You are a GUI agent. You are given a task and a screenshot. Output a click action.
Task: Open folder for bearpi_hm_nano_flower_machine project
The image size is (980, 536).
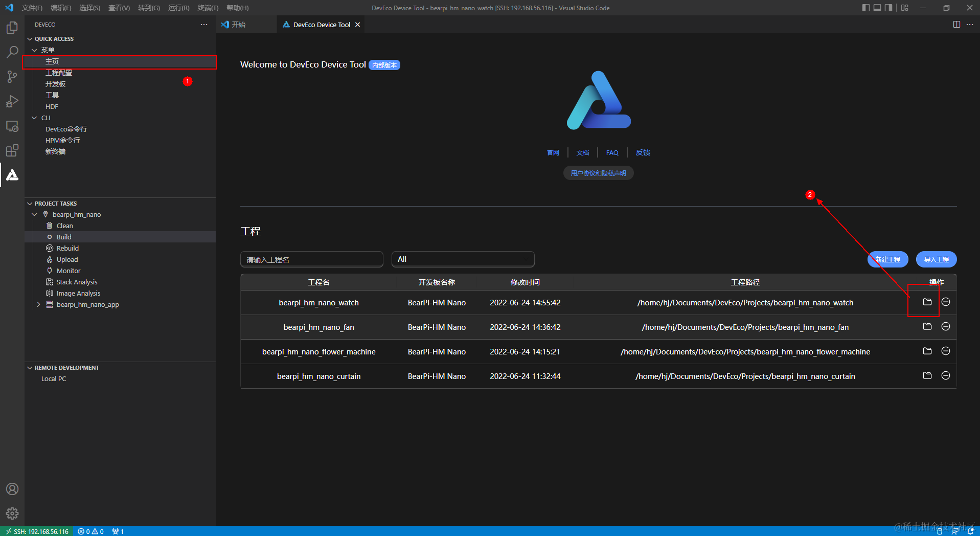pyautogui.click(x=927, y=351)
